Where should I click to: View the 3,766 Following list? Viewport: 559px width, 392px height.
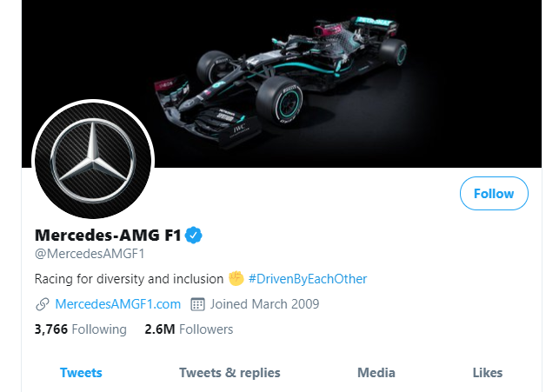point(80,329)
